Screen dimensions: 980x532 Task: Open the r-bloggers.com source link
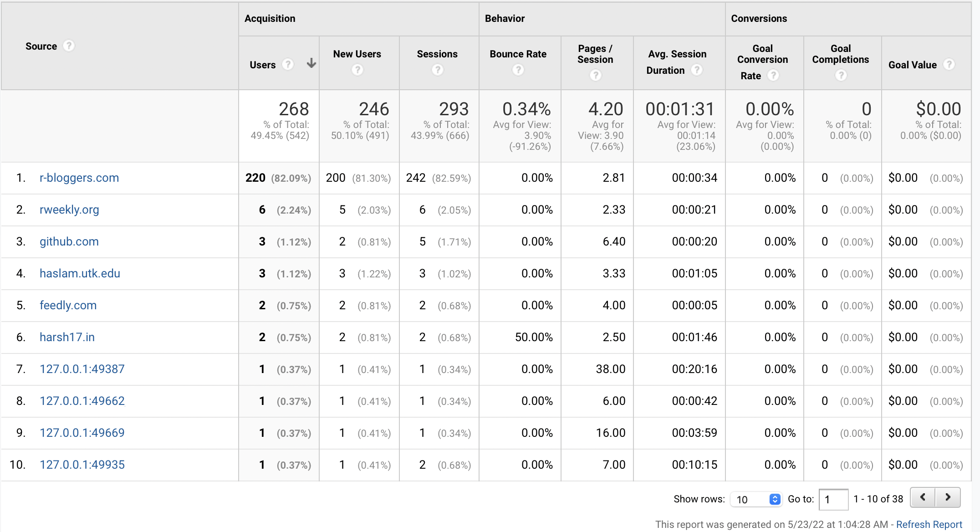pyautogui.click(x=79, y=178)
